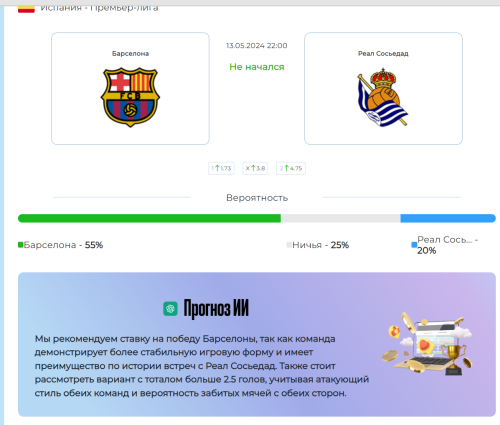Click the Spain flag icon
500x425 pixels.
(26, 9)
